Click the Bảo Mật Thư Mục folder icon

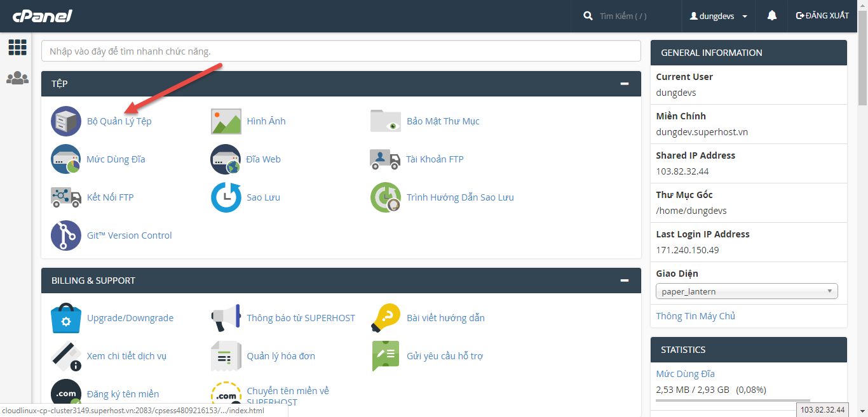(x=385, y=121)
